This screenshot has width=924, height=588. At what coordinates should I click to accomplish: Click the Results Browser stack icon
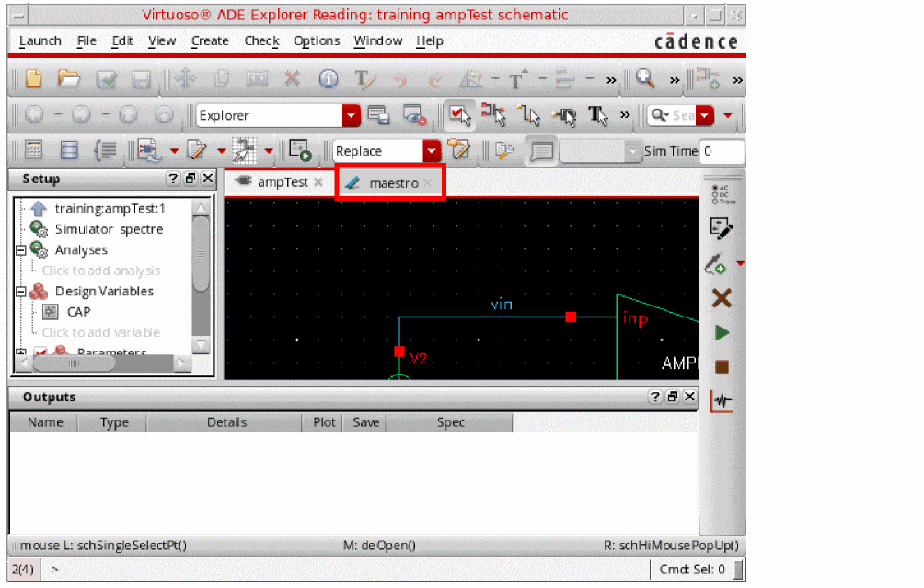tap(69, 150)
